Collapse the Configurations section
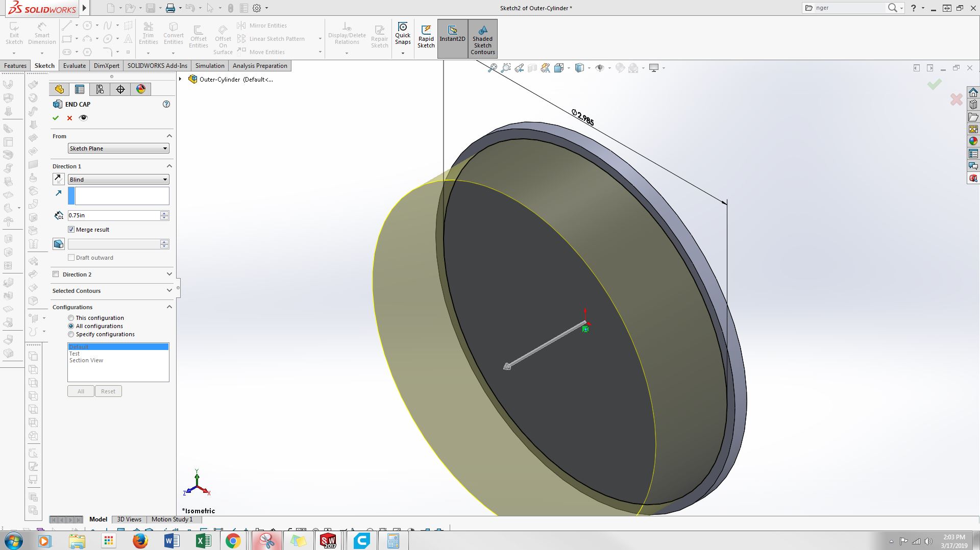This screenshot has height=550, width=980. (x=169, y=307)
